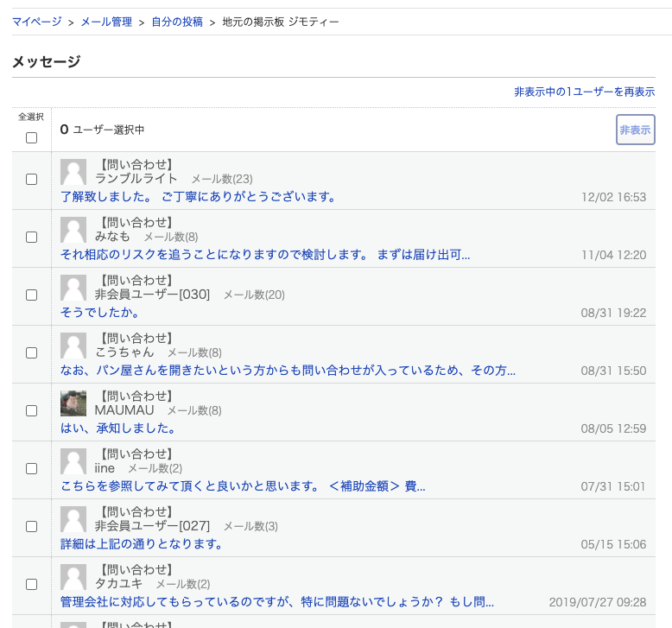
Task: Check the box for 非会員ユーザー[030]
Action: (x=31, y=295)
